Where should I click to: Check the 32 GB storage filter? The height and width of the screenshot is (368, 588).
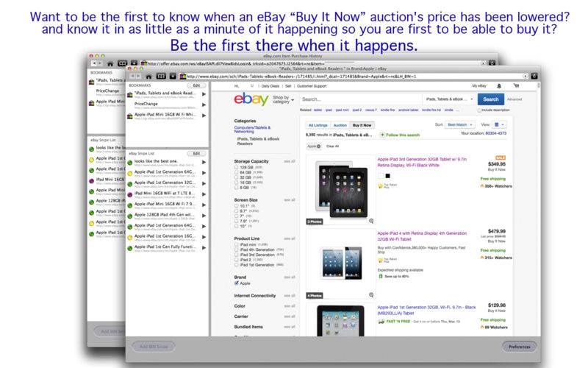tap(236, 177)
